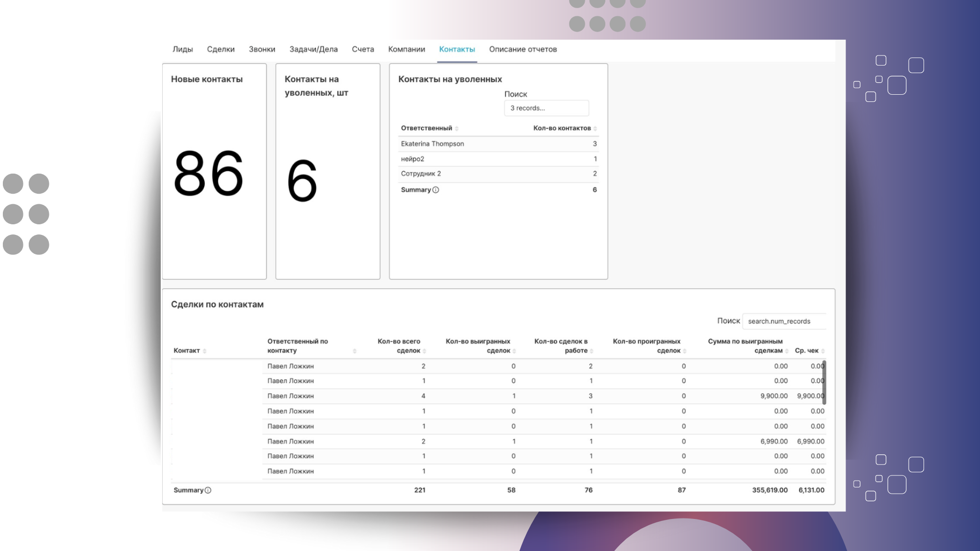Image resolution: width=980 pixels, height=551 pixels.
Task: Sort the Контакт column with the arrows
Action: click(x=204, y=351)
